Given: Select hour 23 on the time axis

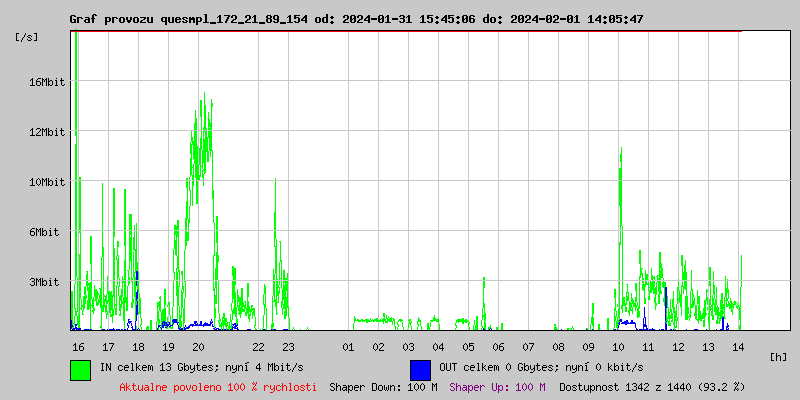Looking at the screenshot, I should point(288,347).
